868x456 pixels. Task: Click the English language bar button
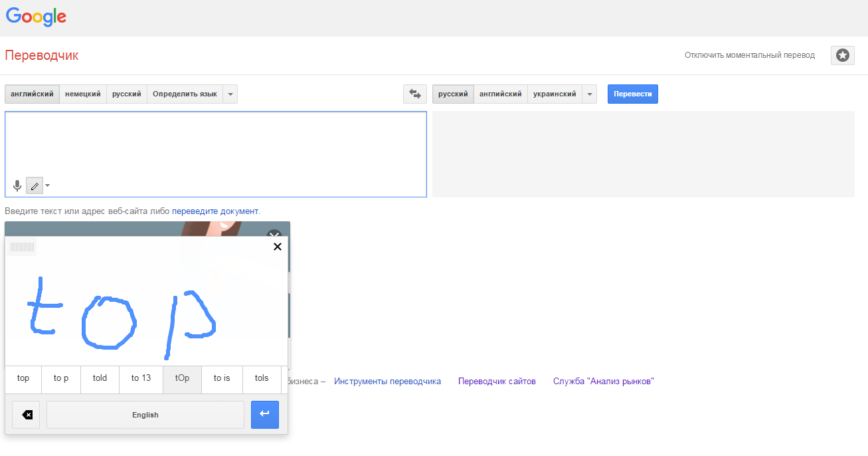coord(145,415)
